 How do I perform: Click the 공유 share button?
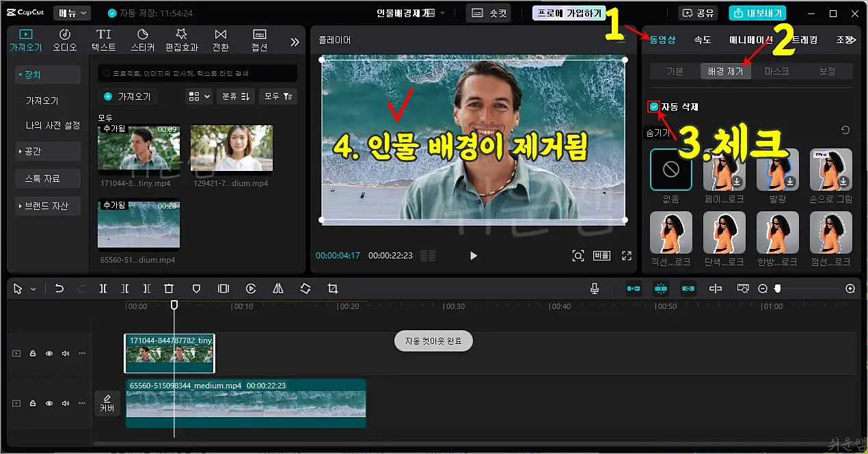coord(699,13)
